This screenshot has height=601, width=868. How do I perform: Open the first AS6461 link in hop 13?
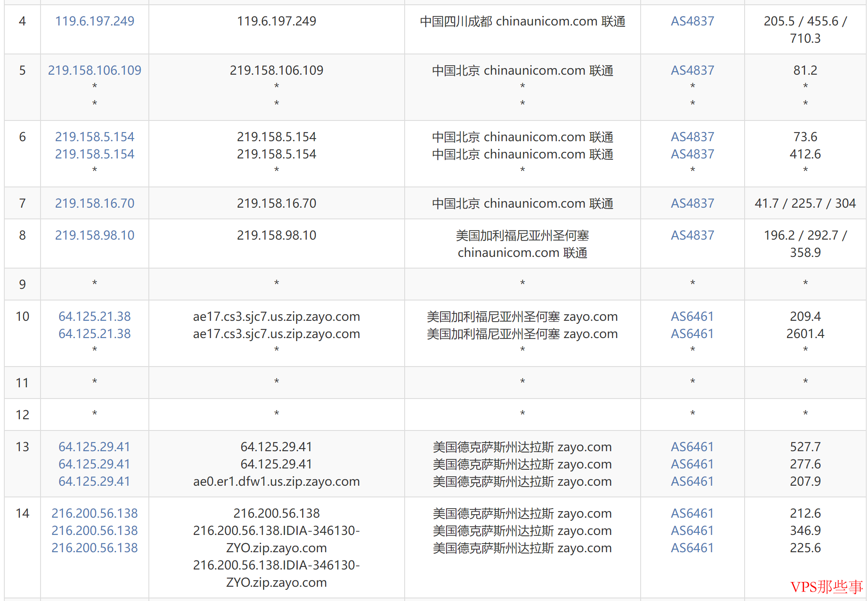click(x=692, y=447)
